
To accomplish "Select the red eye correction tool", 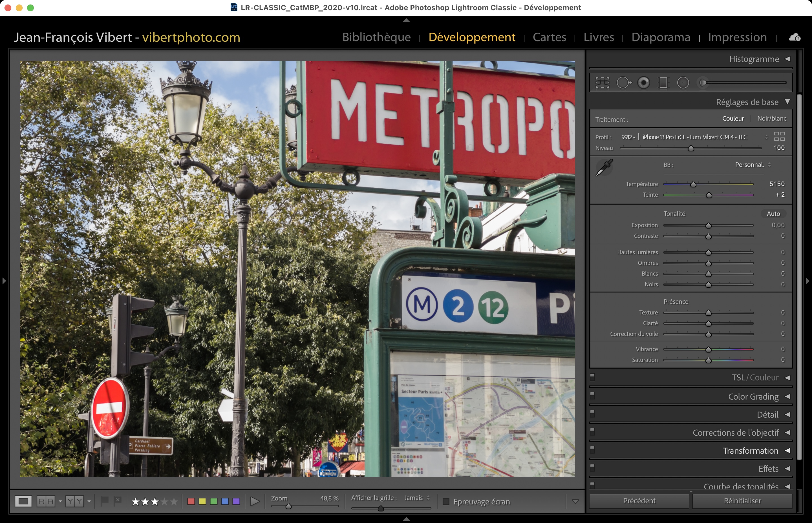I will 643,83.
